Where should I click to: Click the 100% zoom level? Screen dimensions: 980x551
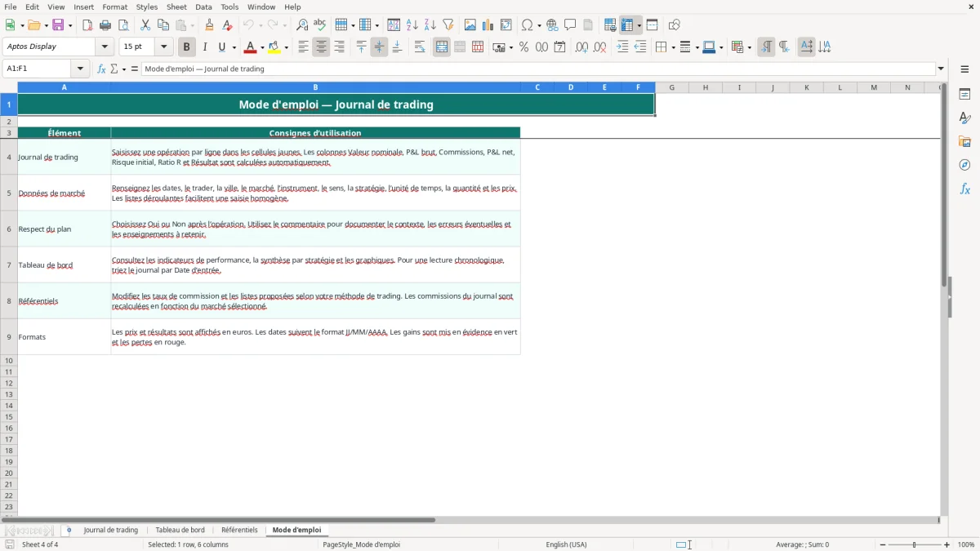[x=966, y=544]
